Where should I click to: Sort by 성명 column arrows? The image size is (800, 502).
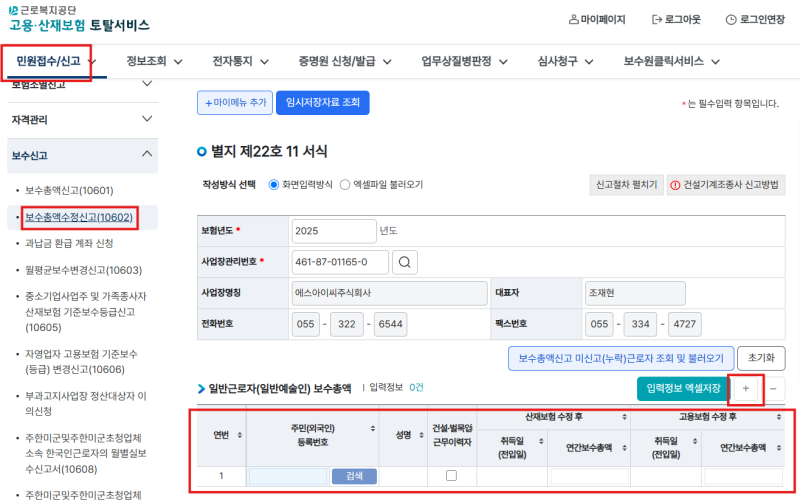pos(421,435)
